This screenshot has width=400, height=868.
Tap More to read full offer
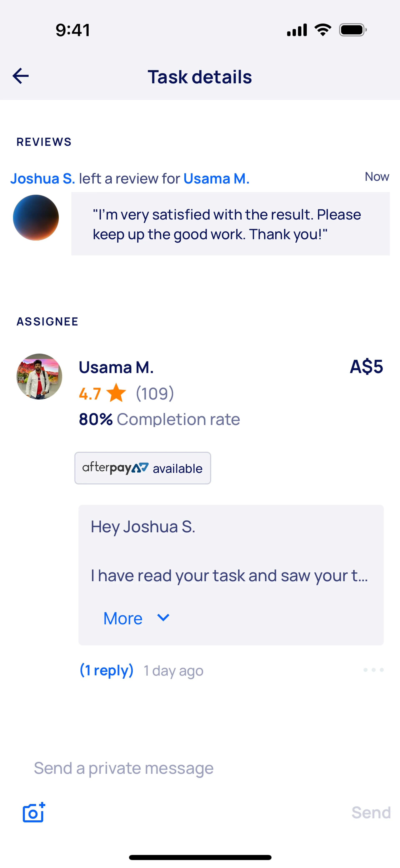123,618
